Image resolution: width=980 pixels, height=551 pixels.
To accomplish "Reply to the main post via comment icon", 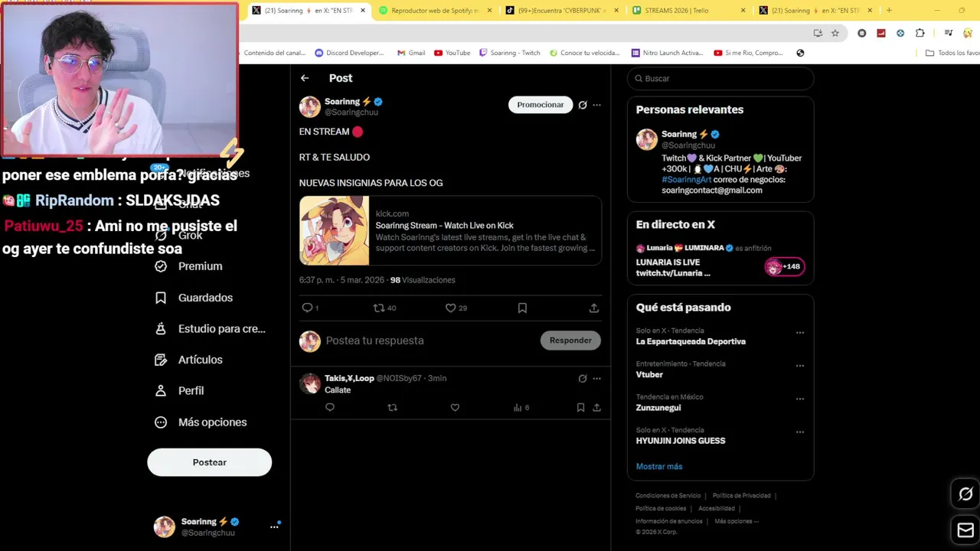I will (307, 308).
